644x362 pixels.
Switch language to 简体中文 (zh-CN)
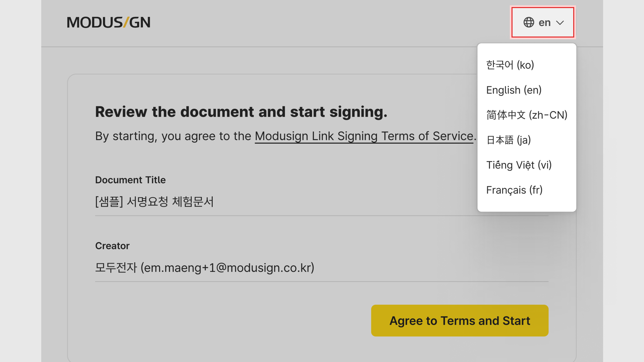click(x=527, y=115)
